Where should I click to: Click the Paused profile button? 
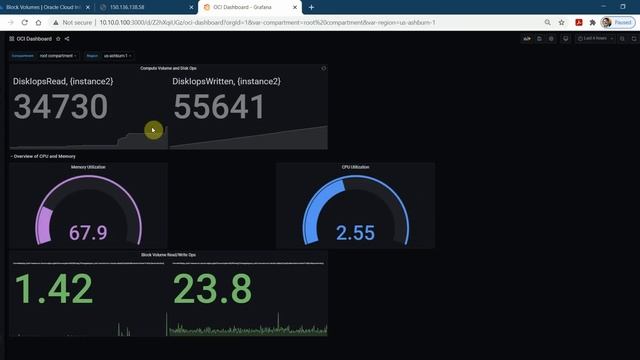click(618, 22)
